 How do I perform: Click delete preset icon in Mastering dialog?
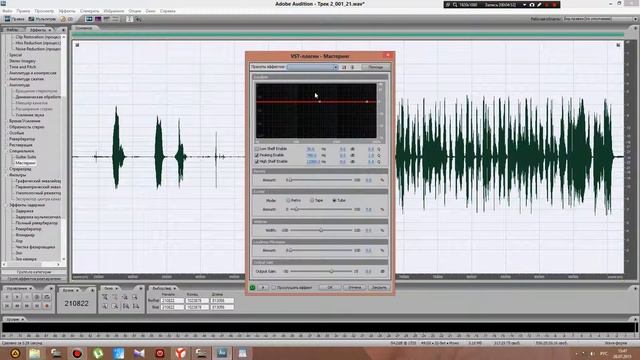tap(353, 67)
